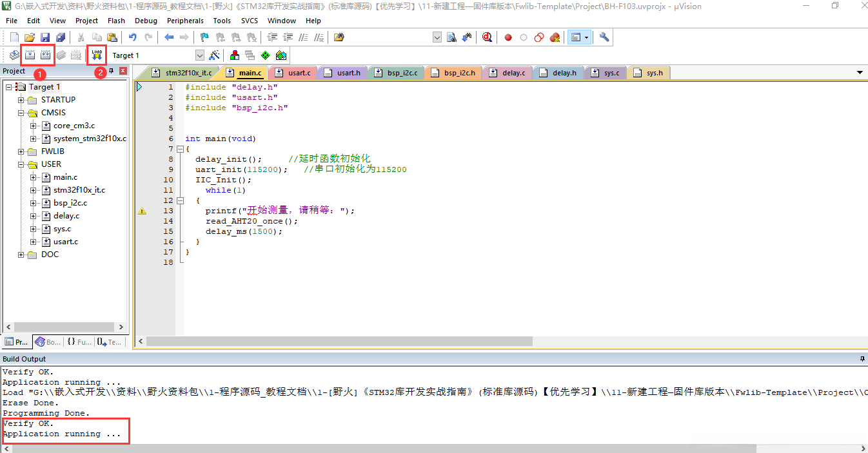868x453 pixels.
Task: Collapse the CMSIS group
Action: (21, 113)
